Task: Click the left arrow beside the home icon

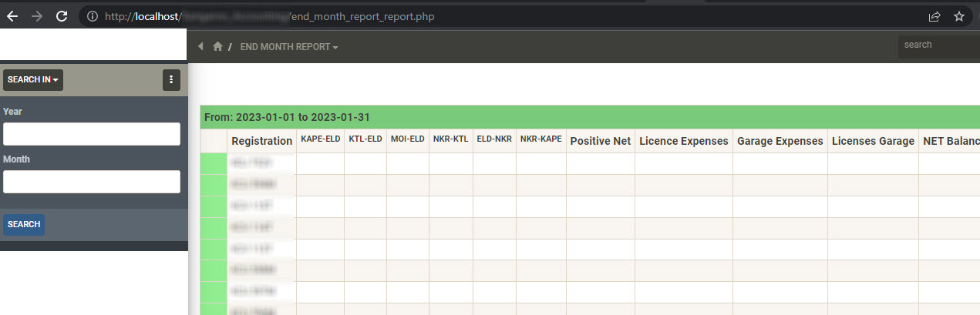Action: (201, 47)
